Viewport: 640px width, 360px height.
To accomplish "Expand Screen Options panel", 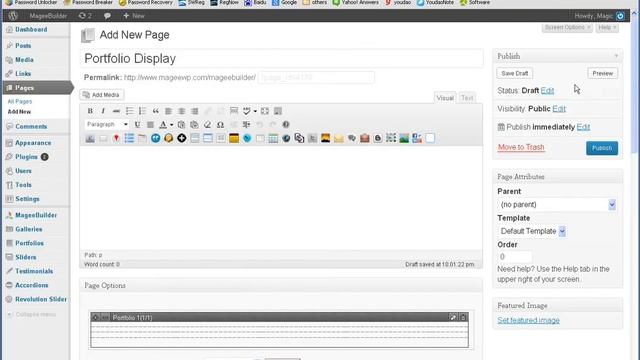I will 567,27.
